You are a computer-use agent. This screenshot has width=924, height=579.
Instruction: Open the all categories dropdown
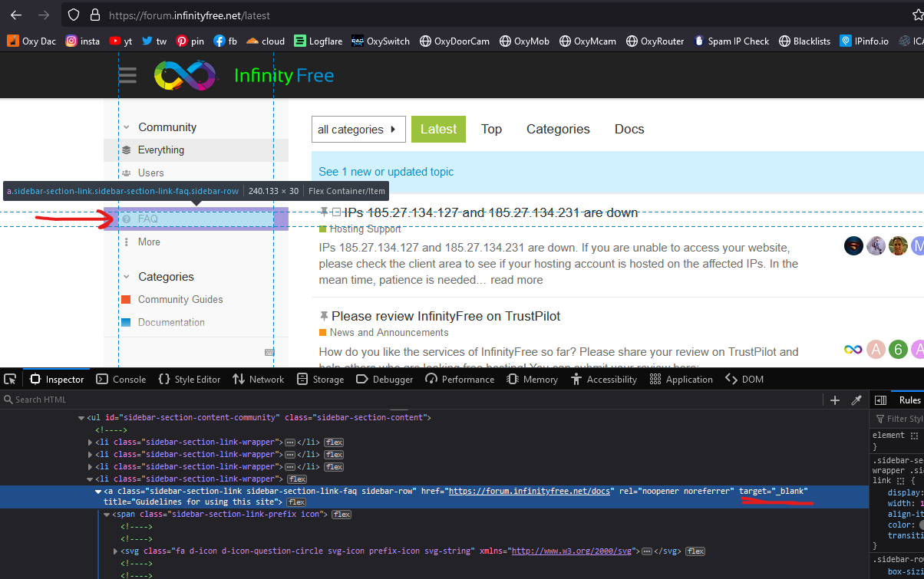point(358,130)
